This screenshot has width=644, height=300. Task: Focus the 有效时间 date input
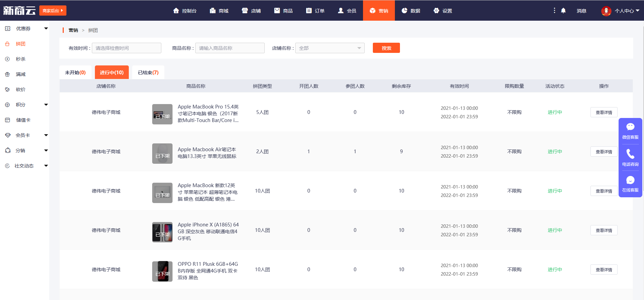[x=126, y=48]
